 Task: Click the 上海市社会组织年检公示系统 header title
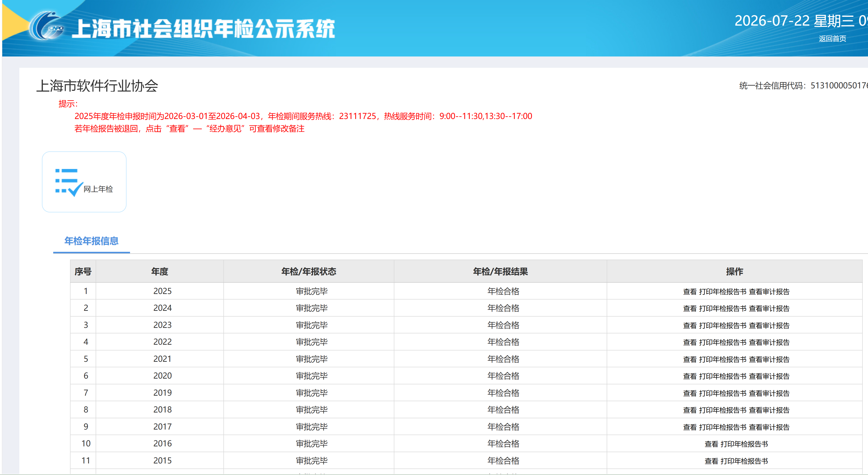(203, 28)
